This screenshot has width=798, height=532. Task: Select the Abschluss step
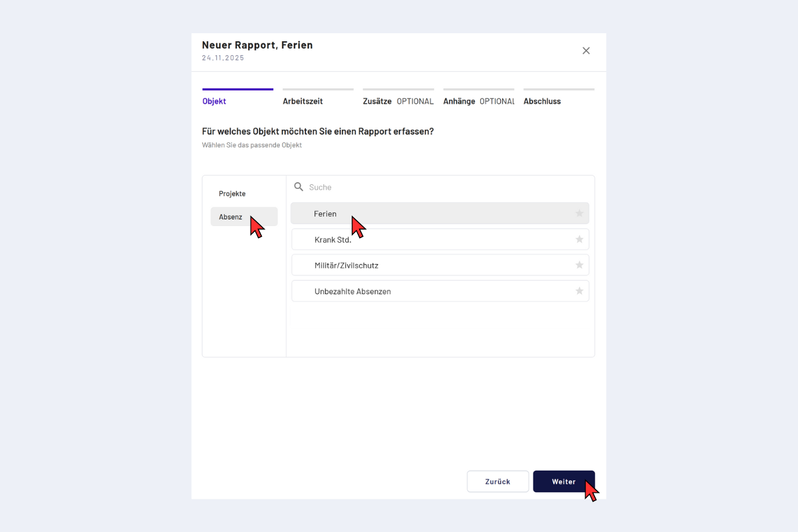542,101
